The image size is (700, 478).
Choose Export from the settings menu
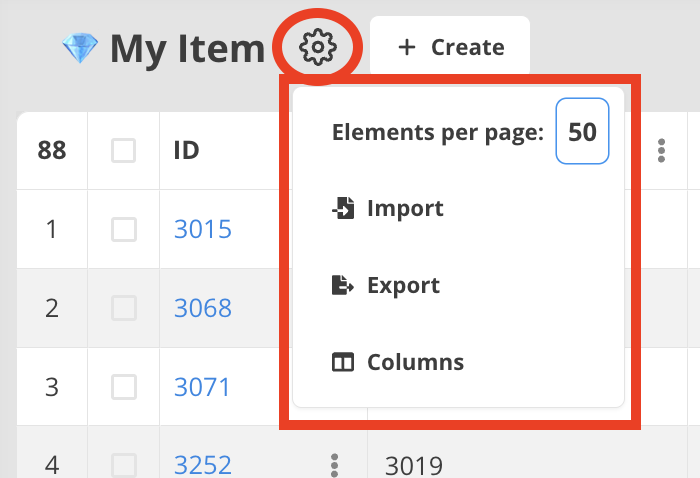click(402, 286)
